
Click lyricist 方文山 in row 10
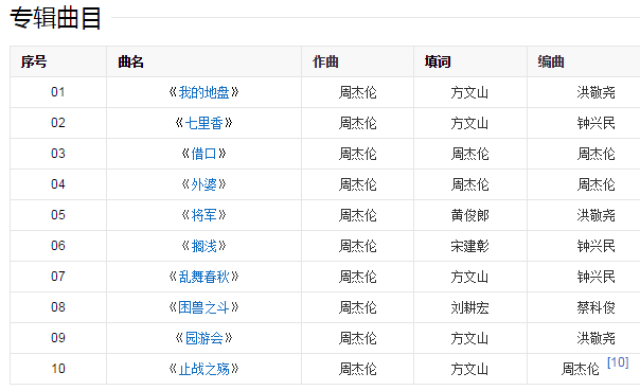(470, 369)
